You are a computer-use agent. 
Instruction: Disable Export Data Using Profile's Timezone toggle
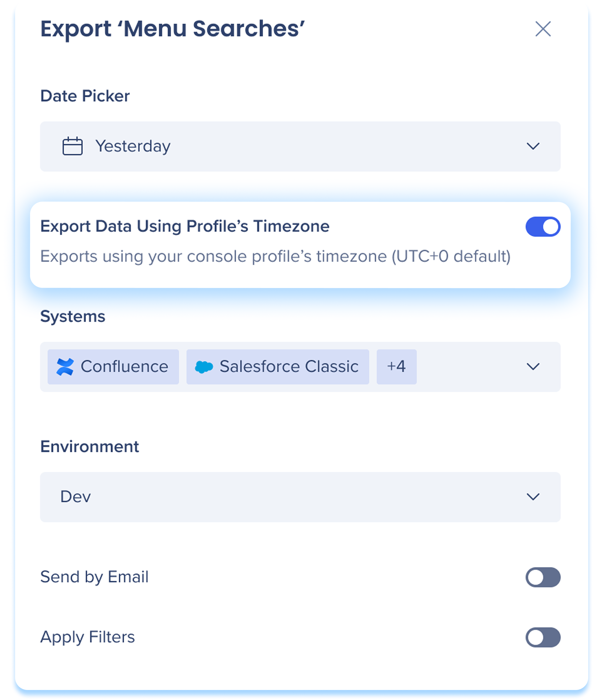pos(542,227)
